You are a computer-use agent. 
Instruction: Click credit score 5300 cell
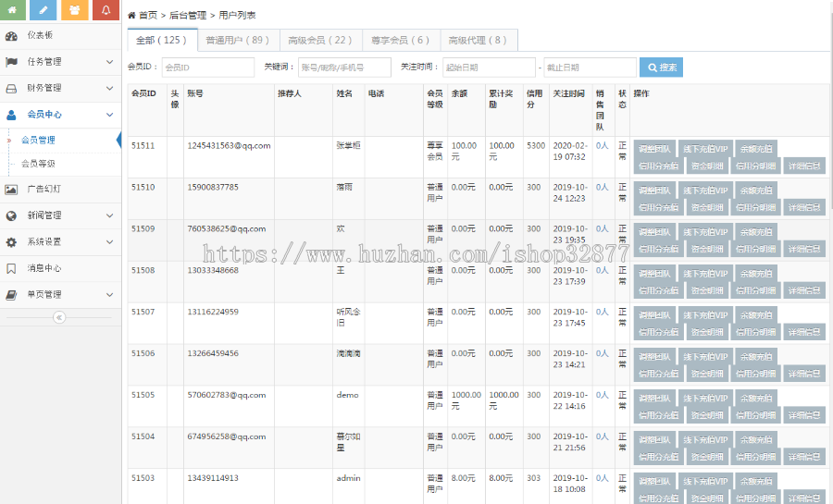pyautogui.click(x=536, y=145)
